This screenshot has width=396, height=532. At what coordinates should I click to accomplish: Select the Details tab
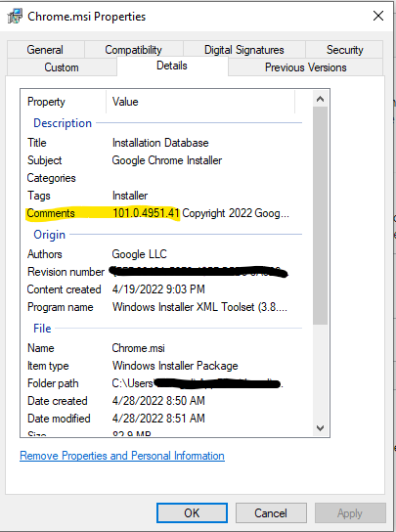click(x=172, y=66)
